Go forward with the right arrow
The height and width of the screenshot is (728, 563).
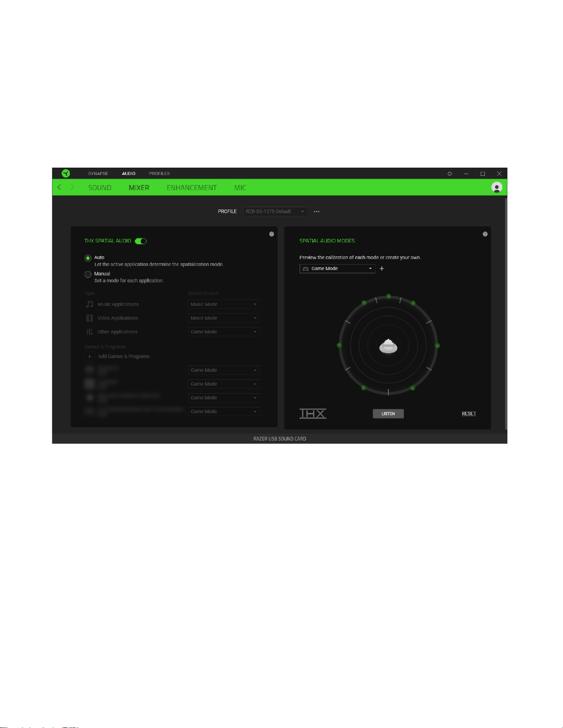pyautogui.click(x=72, y=187)
